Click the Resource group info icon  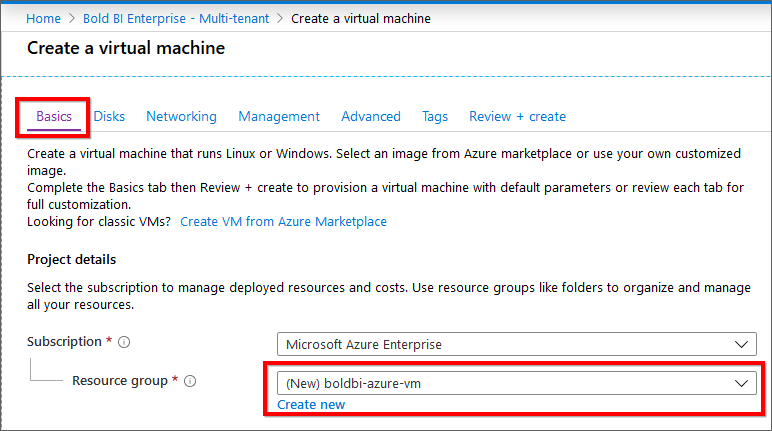coord(190,381)
